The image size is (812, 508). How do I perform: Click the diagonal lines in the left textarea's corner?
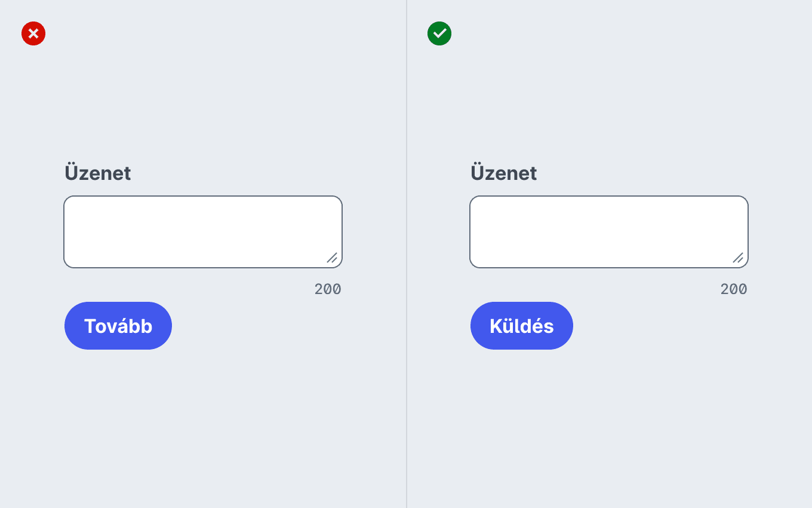[x=332, y=258]
